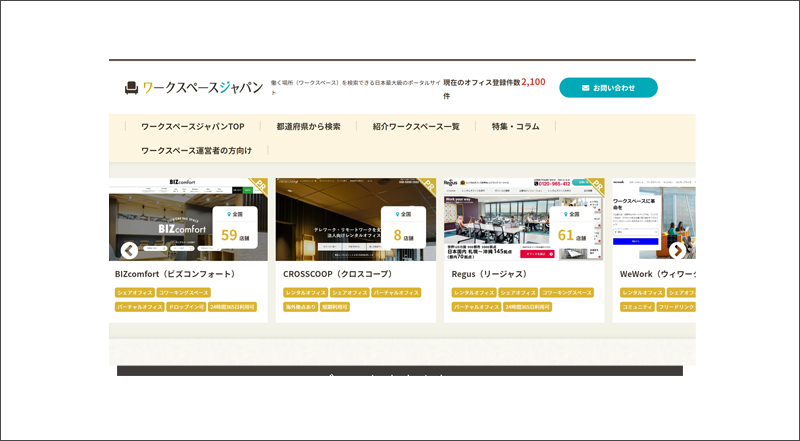Click the PR ribbon on BIZcomfort card
The width and height of the screenshot is (800, 441).
pos(259,186)
